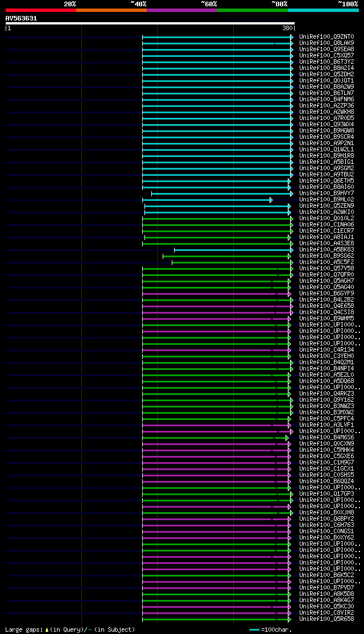This screenshot has width=364, height=634.
Task: Click the query end position label 380
Action: [287, 28]
